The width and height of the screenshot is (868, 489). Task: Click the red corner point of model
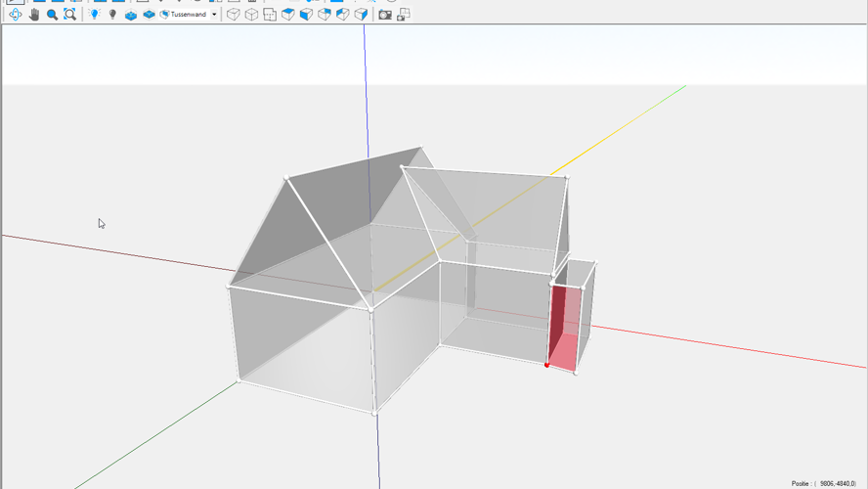[x=547, y=365]
